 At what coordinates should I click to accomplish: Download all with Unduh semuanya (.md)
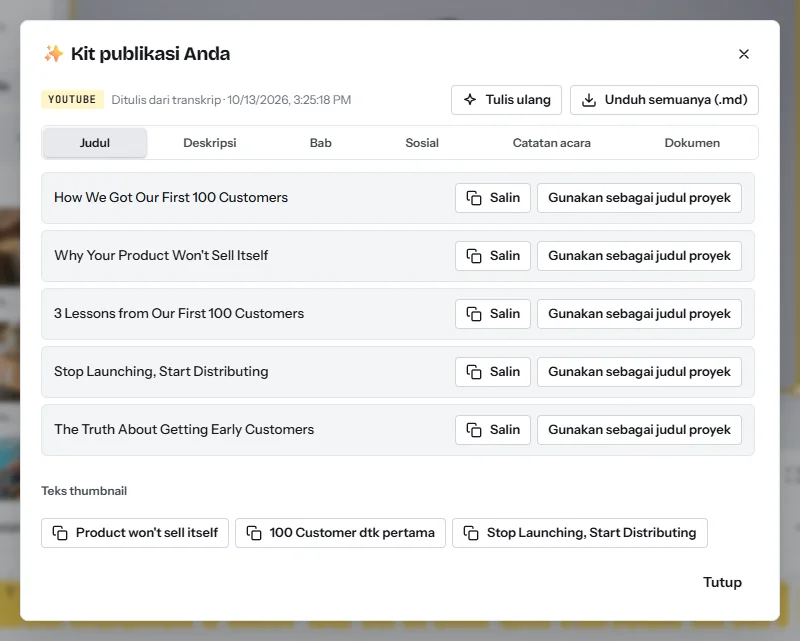664,100
